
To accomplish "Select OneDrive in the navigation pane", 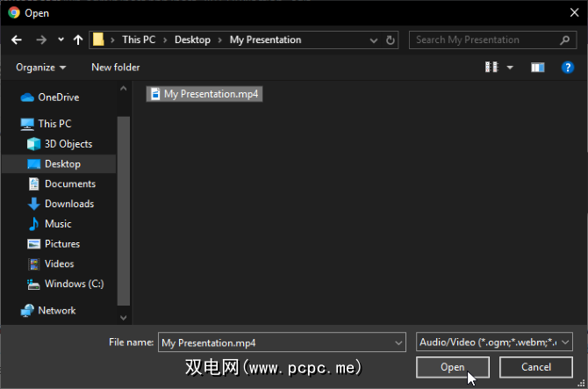I will [59, 97].
